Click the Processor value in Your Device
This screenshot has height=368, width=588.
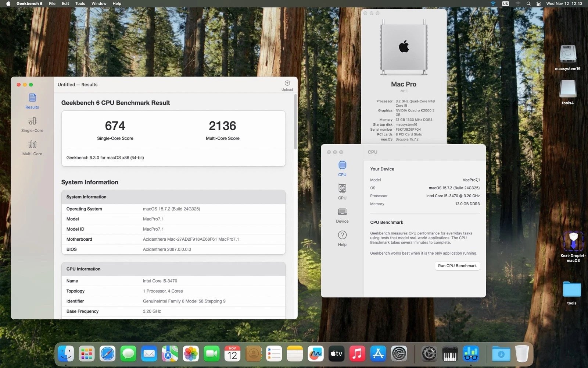[x=453, y=196]
